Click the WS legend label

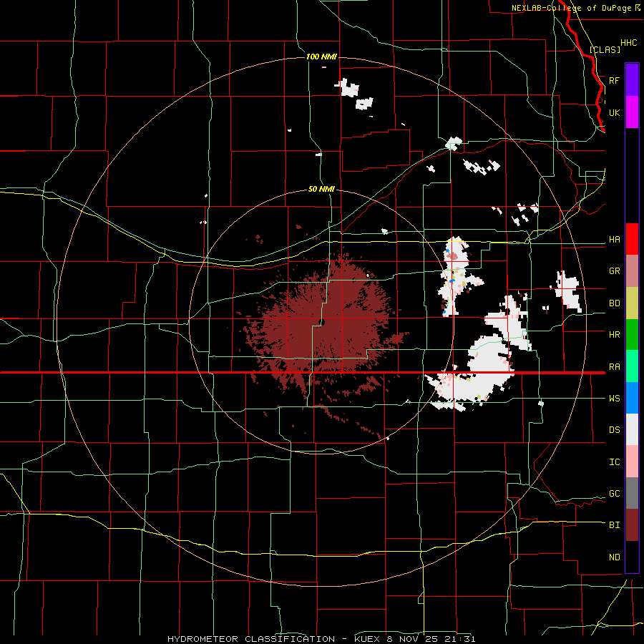coord(614,399)
